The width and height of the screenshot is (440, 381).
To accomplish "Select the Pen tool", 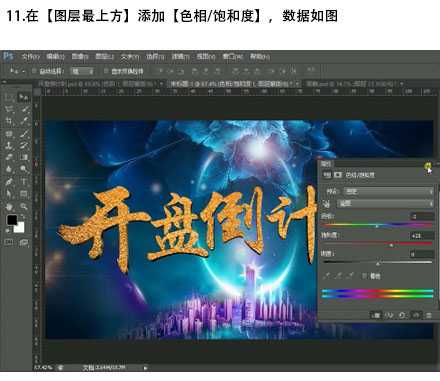I will tap(9, 182).
